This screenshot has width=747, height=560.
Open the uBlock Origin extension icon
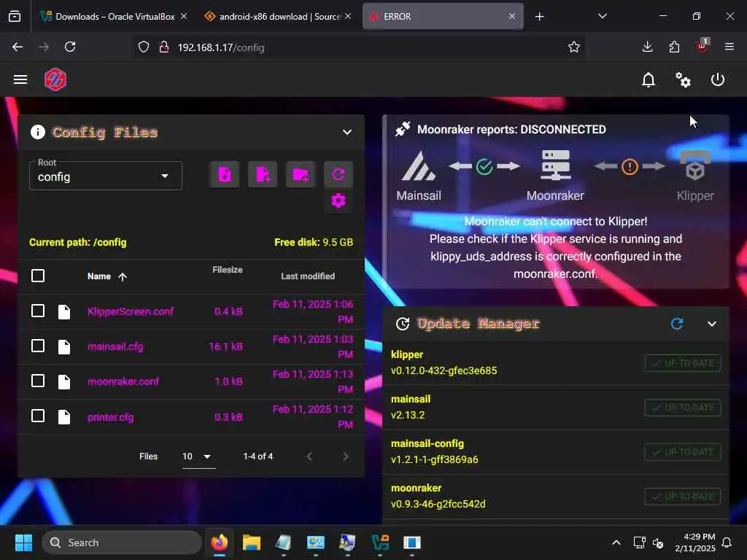(702, 46)
